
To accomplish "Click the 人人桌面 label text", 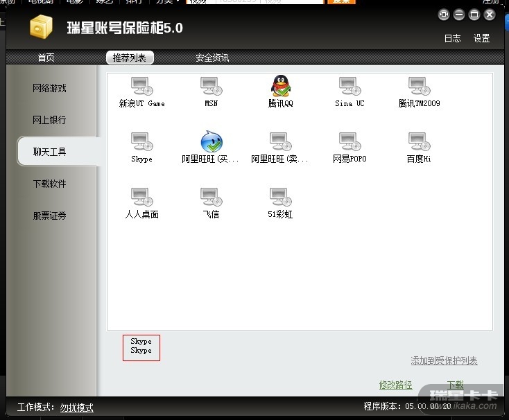I will 142,214.
